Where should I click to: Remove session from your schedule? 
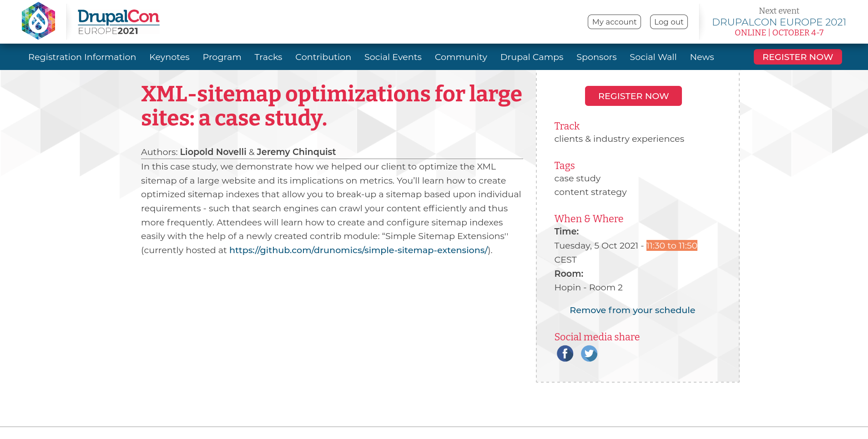632,310
